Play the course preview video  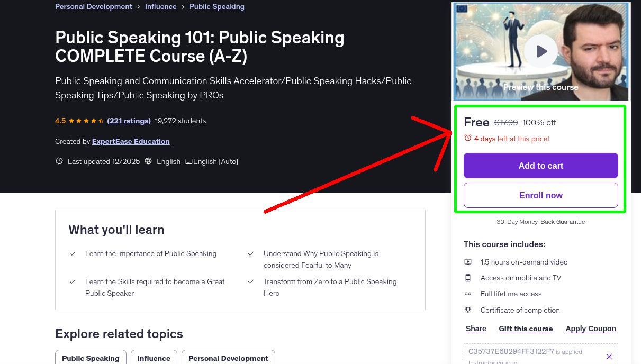540,51
